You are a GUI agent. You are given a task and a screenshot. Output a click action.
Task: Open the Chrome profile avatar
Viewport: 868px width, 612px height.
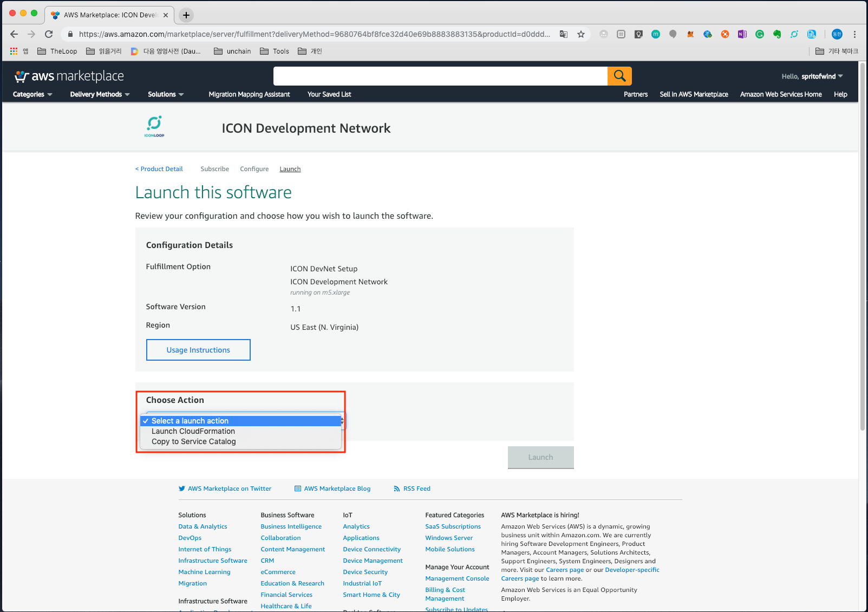tap(837, 34)
